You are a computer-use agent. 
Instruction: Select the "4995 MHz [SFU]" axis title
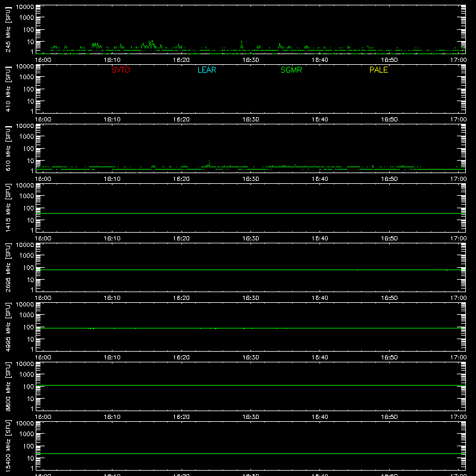(x=8, y=327)
